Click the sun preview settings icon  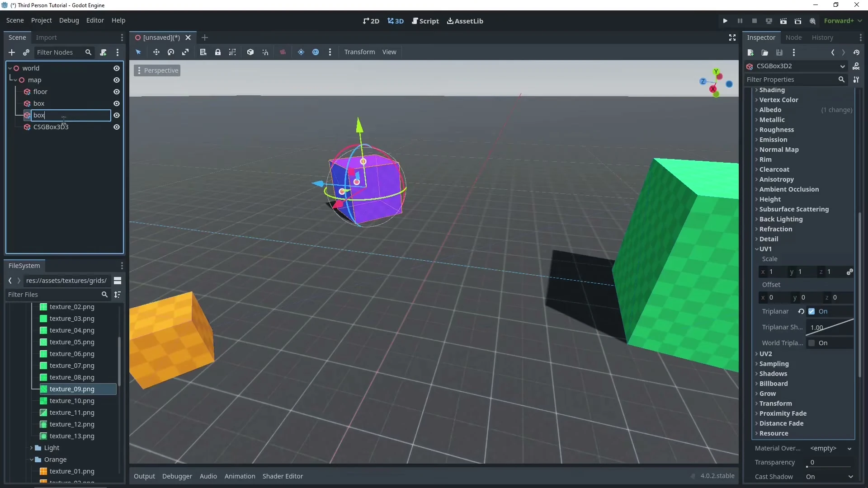coord(301,52)
